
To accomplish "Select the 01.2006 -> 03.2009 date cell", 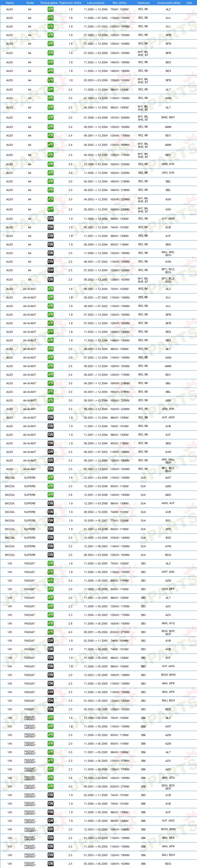I will pyautogui.click(x=96, y=118).
